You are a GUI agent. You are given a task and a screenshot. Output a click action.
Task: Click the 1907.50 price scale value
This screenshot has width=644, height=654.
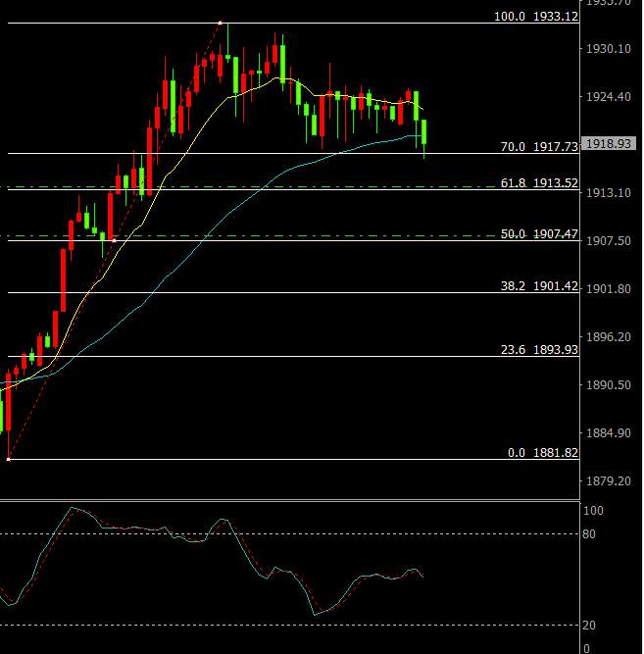(609, 240)
